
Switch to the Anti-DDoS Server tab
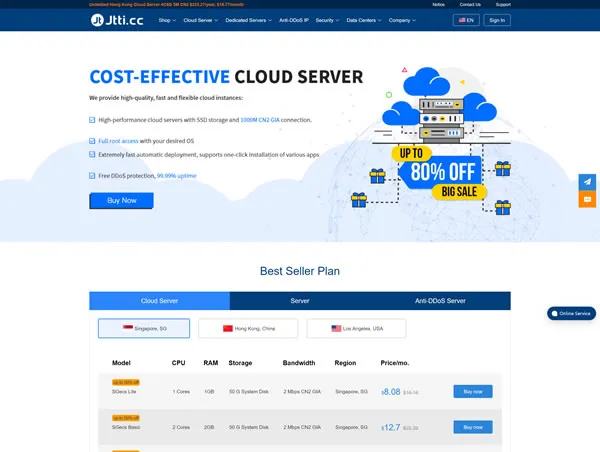coord(440,301)
